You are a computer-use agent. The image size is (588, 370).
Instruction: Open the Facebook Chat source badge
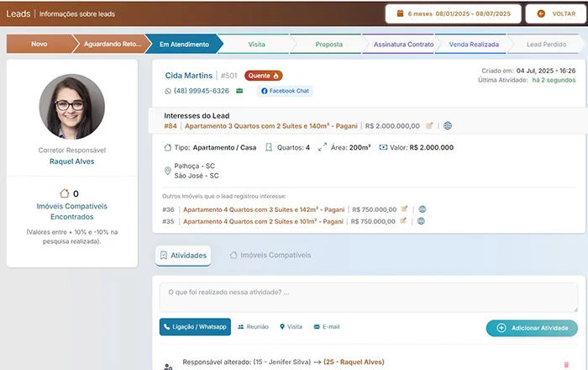click(x=285, y=91)
